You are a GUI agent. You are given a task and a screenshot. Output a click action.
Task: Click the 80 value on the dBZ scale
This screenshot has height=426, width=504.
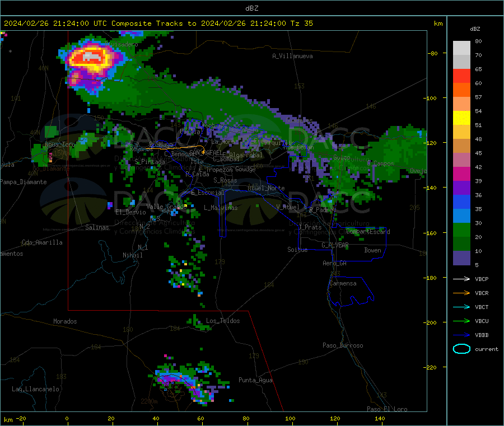pyautogui.click(x=478, y=41)
